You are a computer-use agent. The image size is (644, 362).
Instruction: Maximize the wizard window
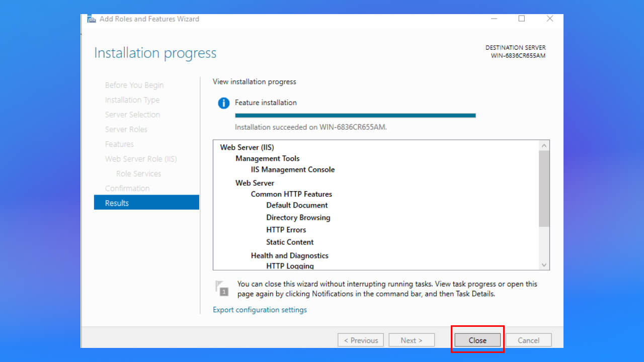click(522, 19)
